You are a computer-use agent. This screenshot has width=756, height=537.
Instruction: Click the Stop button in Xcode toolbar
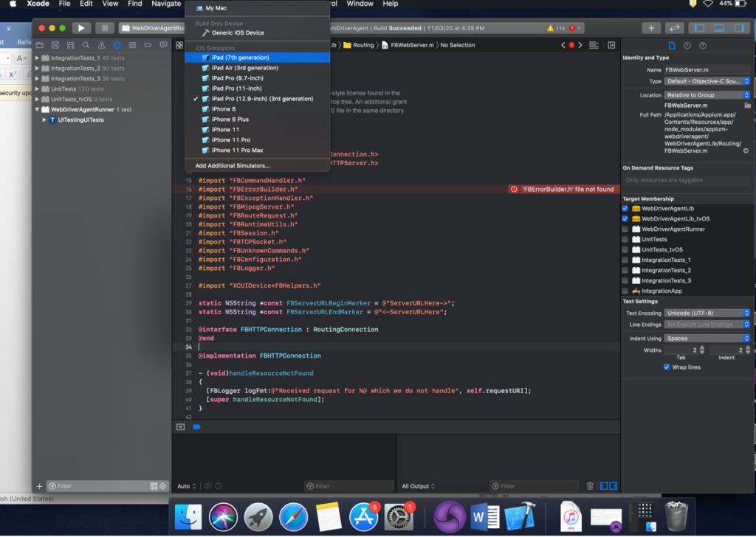[104, 28]
